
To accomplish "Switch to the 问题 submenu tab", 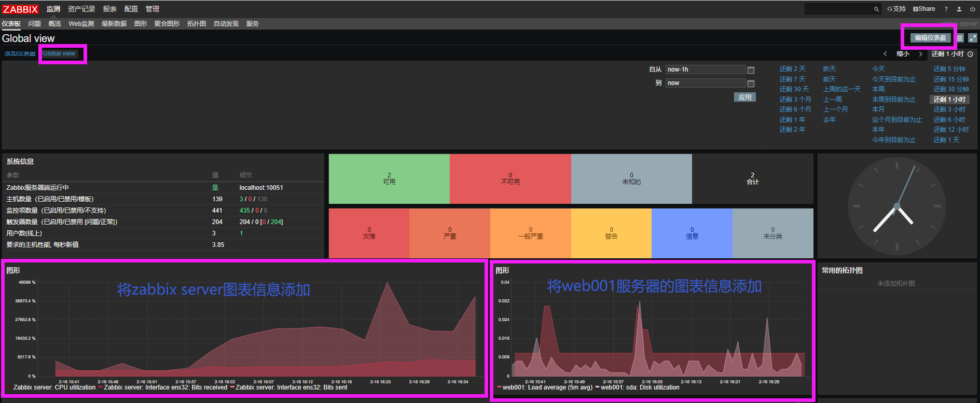I will [x=35, y=24].
